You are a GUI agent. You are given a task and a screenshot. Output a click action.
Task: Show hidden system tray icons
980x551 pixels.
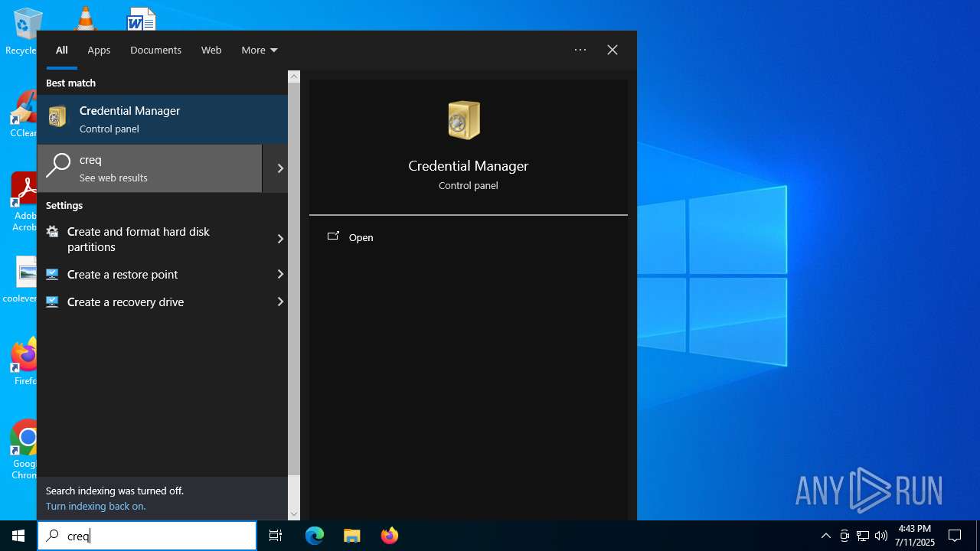[825, 536]
